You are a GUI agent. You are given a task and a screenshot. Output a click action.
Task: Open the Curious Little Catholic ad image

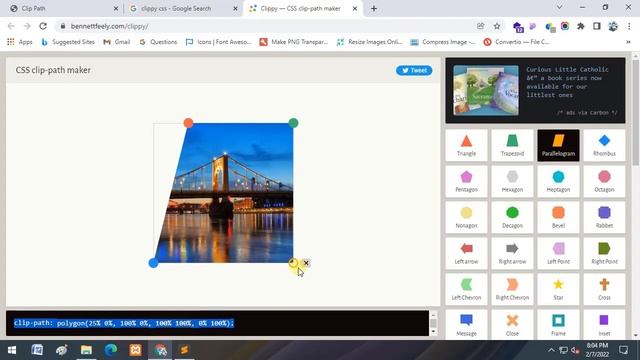pyautogui.click(x=486, y=90)
